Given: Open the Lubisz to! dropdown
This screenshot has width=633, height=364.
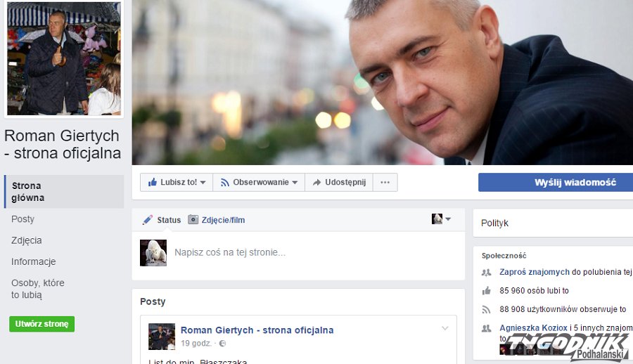Looking at the screenshot, I should 177,182.
